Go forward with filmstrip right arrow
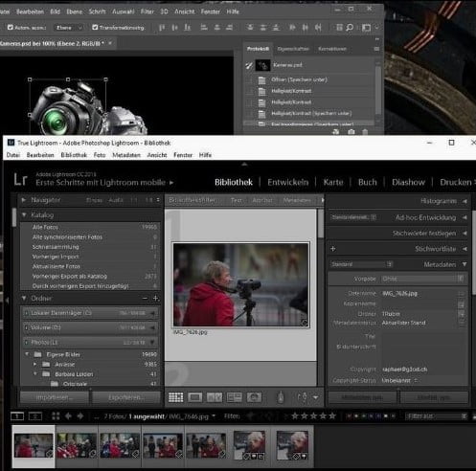The height and width of the screenshot is (471, 476). [80, 416]
